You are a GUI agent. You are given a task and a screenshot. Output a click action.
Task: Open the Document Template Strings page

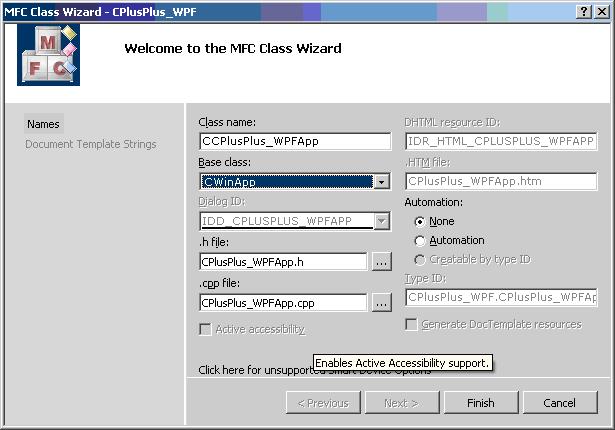coord(91,144)
